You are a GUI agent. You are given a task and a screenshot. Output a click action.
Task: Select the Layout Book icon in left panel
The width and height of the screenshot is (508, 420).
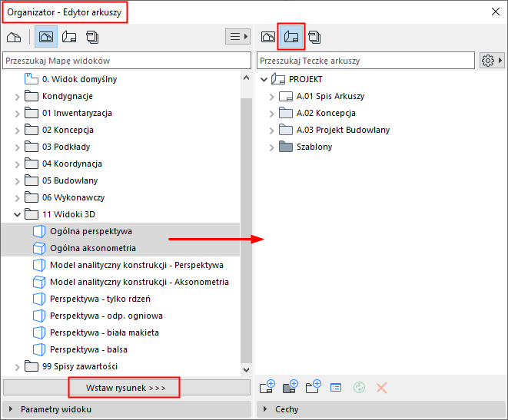click(x=69, y=37)
